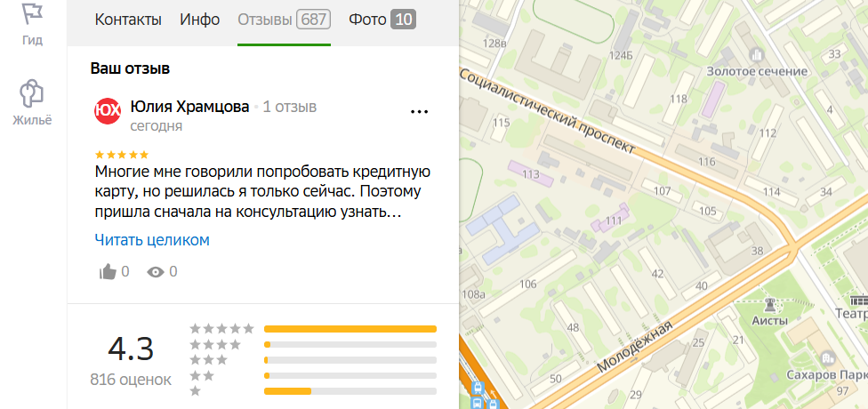Open Юлия Храмцова's profile name
868x409 pixels.
190,107
